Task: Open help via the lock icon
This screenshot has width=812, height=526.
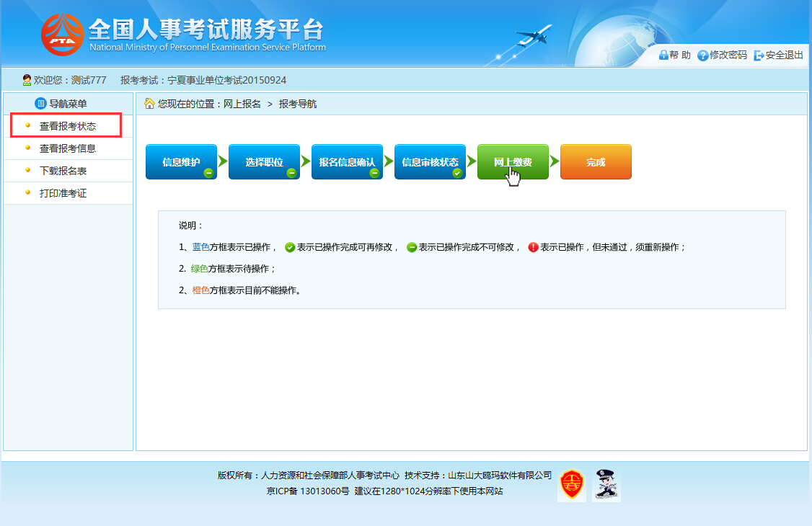Action: pyautogui.click(x=663, y=55)
